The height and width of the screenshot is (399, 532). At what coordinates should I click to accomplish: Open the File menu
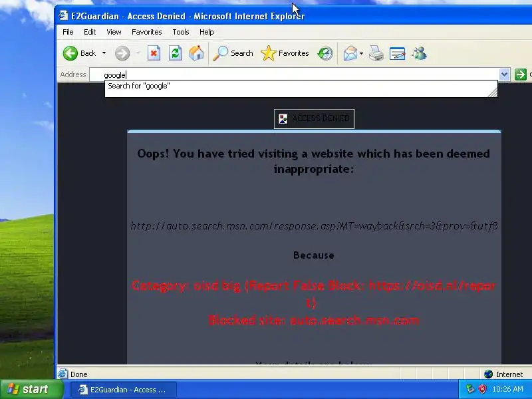coord(68,32)
